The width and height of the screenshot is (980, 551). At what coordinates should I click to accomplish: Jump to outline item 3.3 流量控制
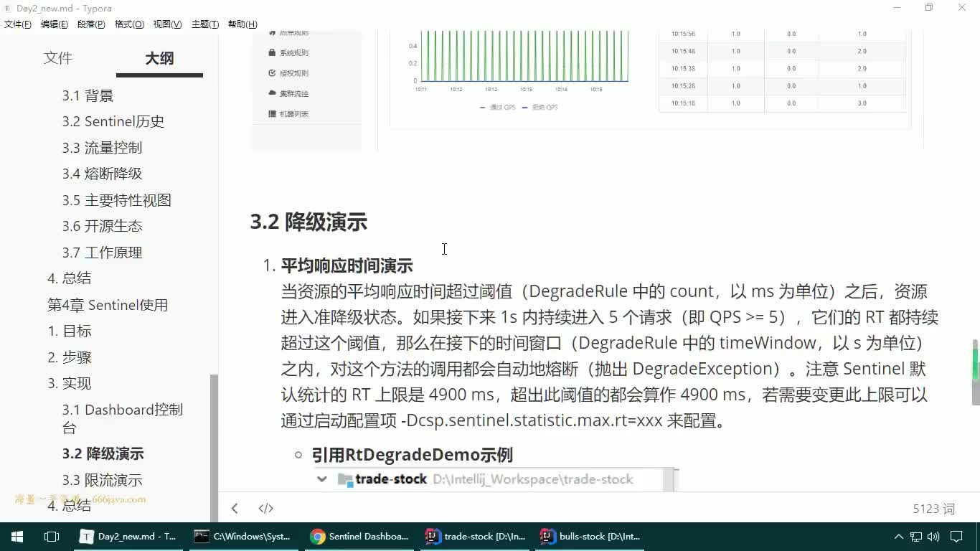coord(102,148)
